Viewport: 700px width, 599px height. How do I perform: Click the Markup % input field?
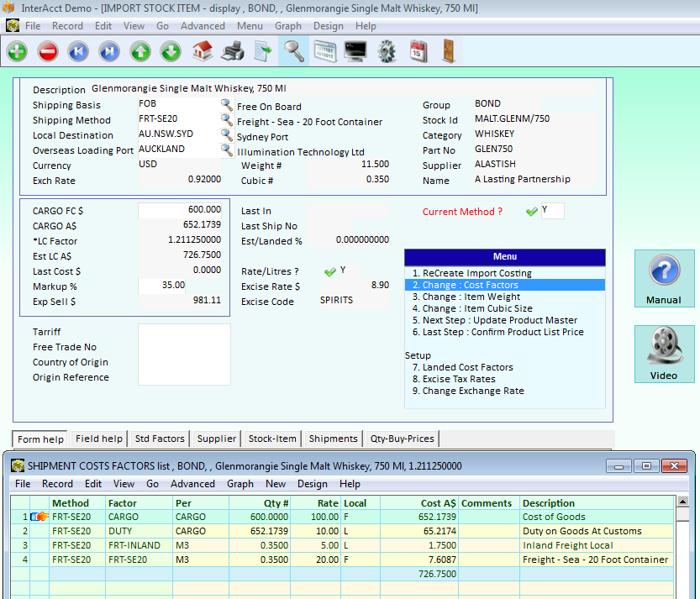[162, 286]
